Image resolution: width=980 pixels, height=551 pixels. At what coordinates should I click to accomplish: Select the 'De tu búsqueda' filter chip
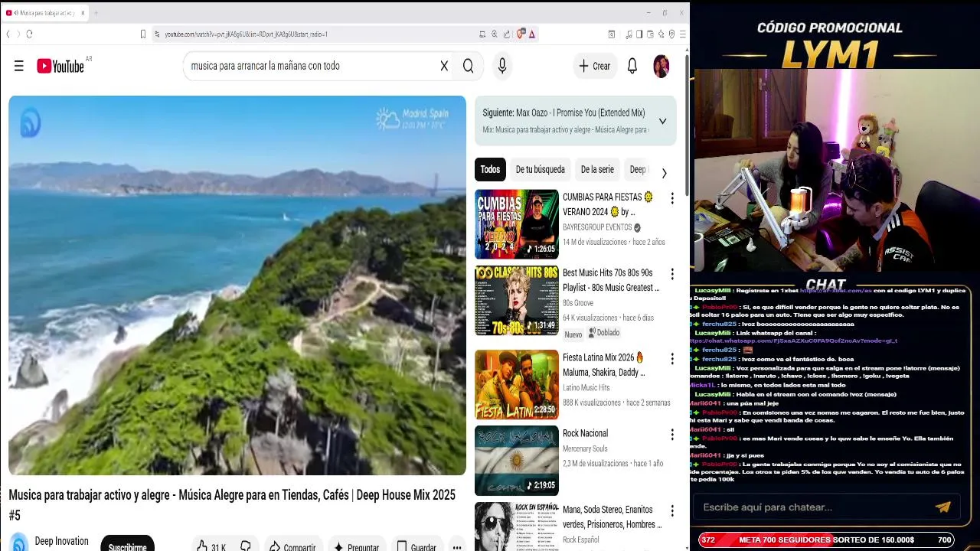540,170
